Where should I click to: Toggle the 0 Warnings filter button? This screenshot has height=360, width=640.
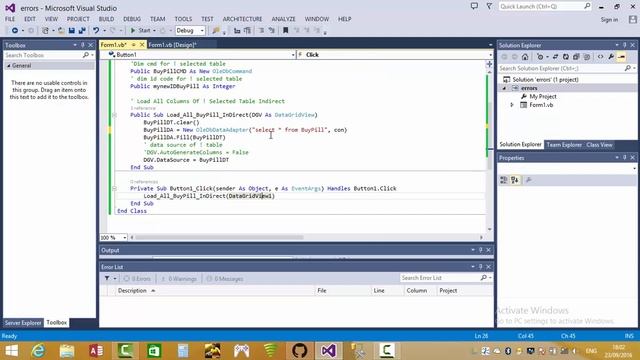[x=179, y=279]
